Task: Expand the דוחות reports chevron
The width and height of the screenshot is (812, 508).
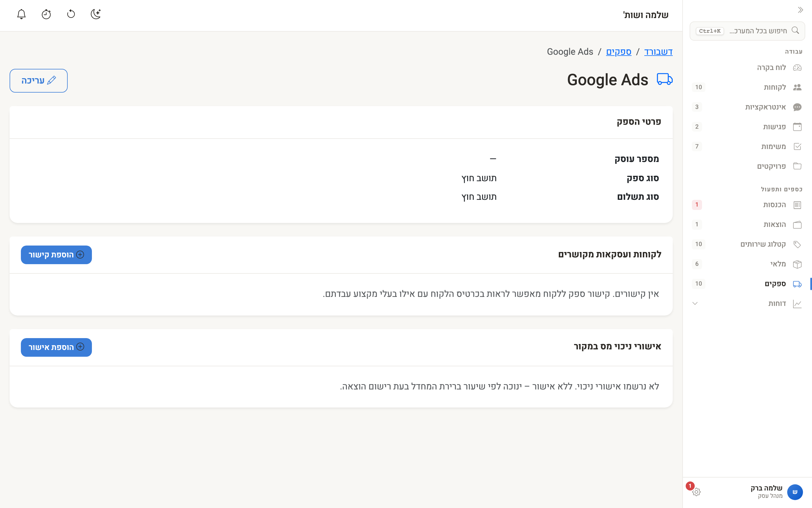Action: pos(695,303)
